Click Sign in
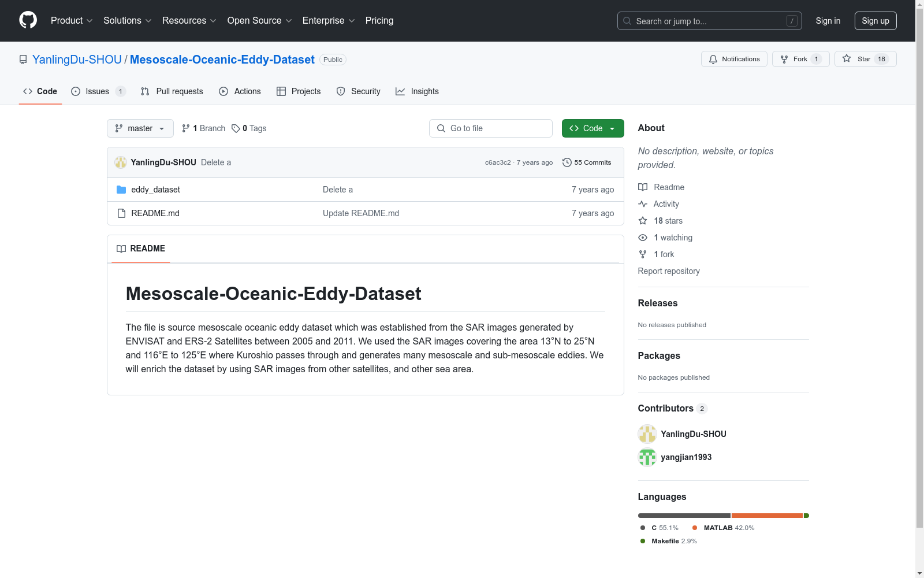 coord(828,21)
